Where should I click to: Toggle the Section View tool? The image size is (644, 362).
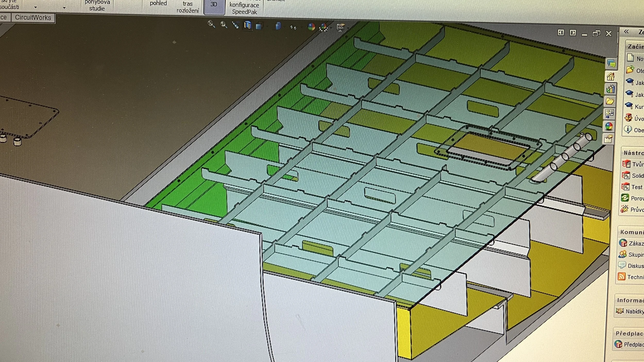248,25
